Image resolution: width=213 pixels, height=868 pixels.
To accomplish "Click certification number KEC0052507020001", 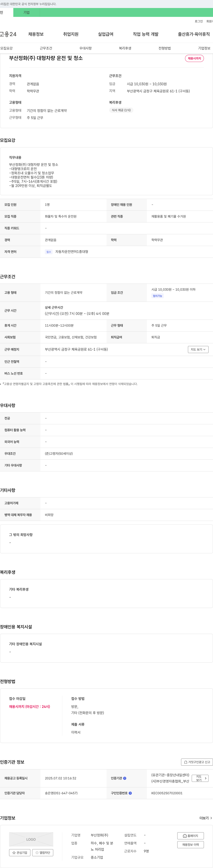I will pyautogui.click(x=167, y=793).
